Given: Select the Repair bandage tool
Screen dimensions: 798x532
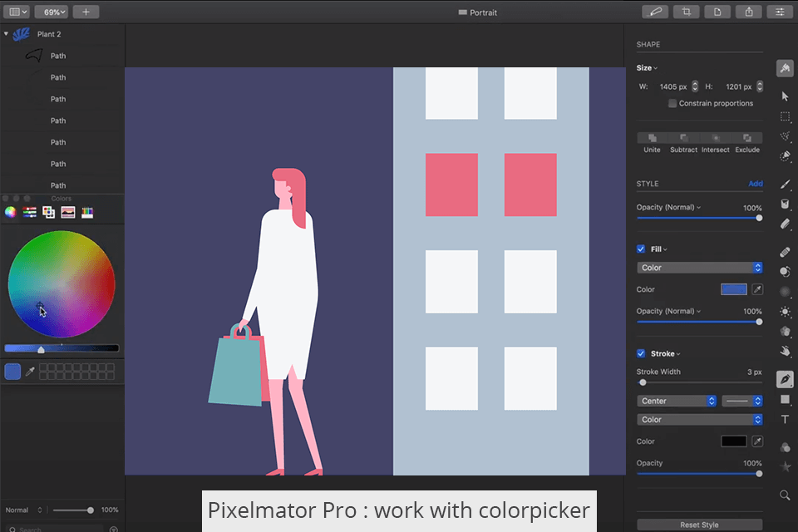Looking at the screenshot, I should coord(785,252).
